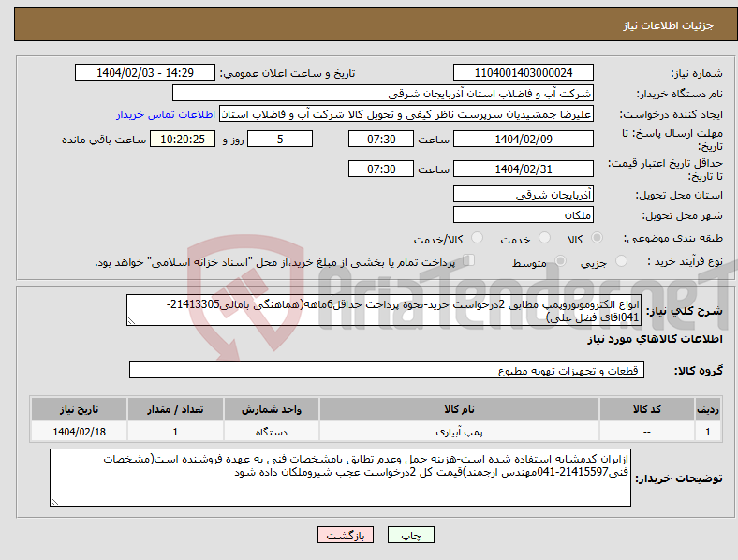
Task: Click the تعداد / مقدار column header
Action: 175,409
